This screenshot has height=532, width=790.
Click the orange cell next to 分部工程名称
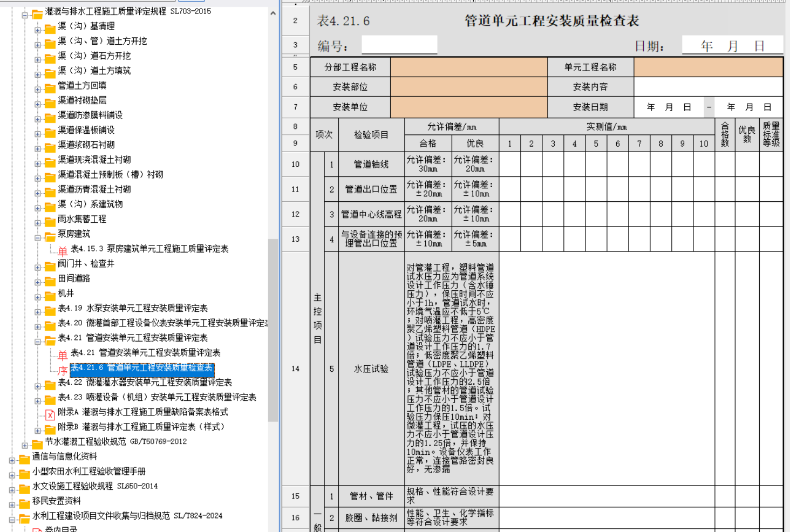468,67
